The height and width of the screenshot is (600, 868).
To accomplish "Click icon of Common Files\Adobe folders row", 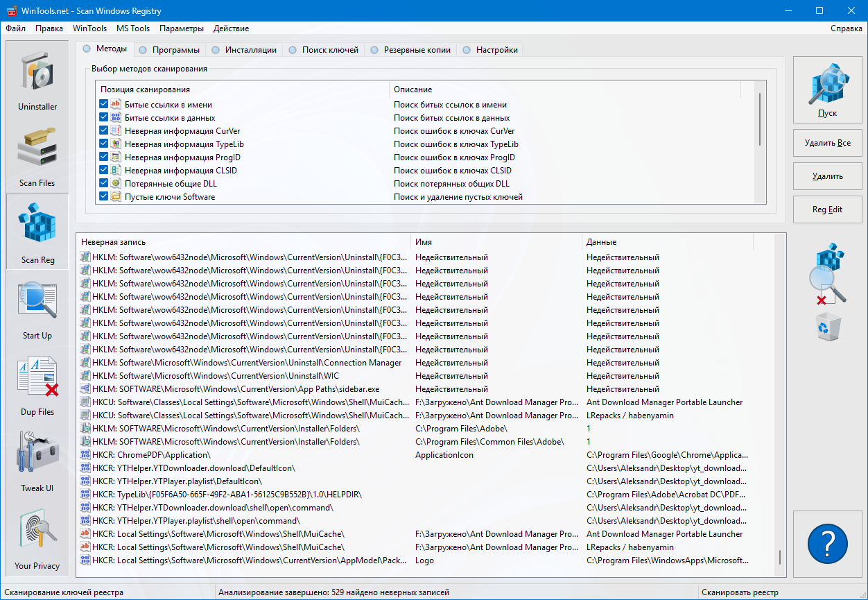I will click(85, 441).
